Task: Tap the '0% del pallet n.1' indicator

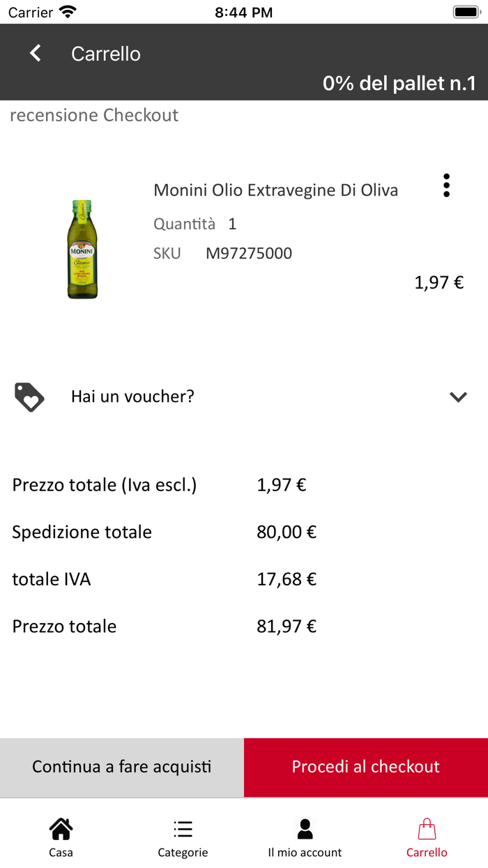Action: (399, 84)
